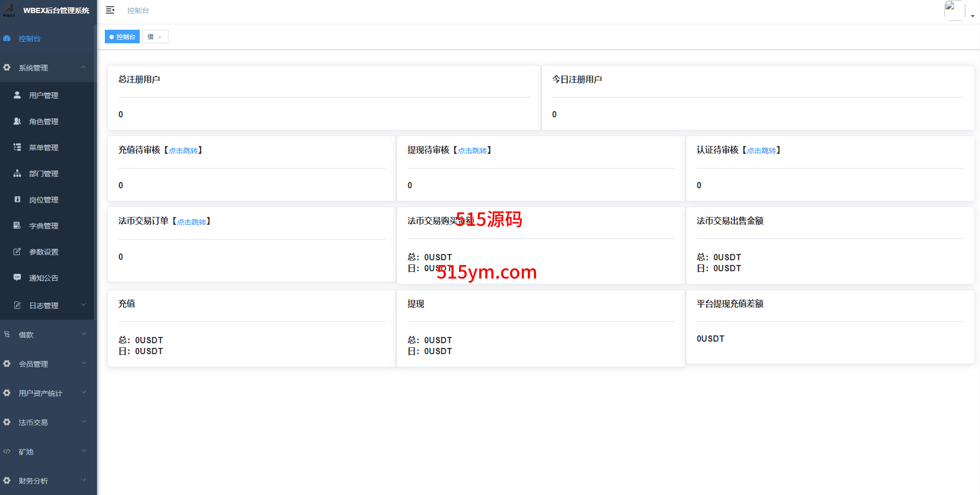
Task: Click the 角色管理 role icon
Action: pos(17,121)
